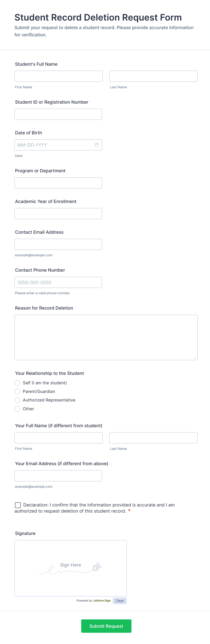Viewport: 210px width, 644px height.
Task: Select the "Self (I am the student)" option
Action: click(17, 383)
